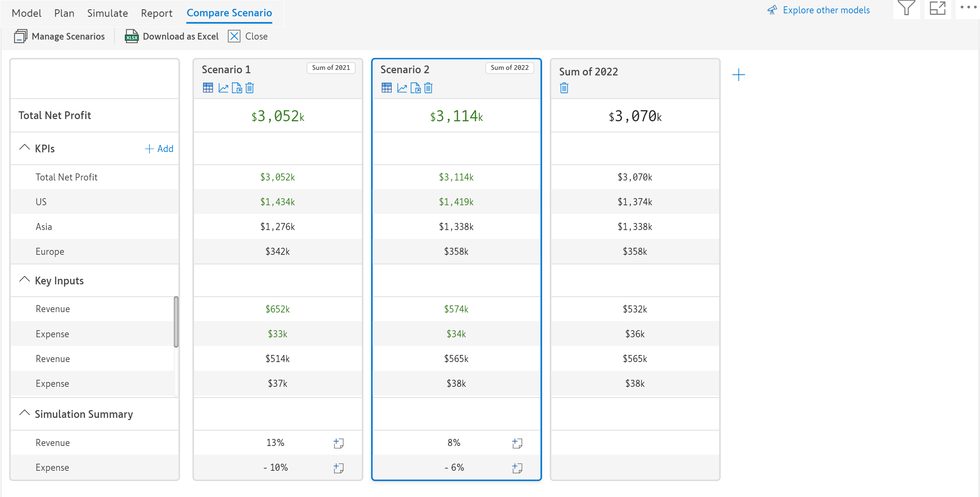Remove the Sum of 2022 column
This screenshot has width=980, height=497.
coord(564,88)
